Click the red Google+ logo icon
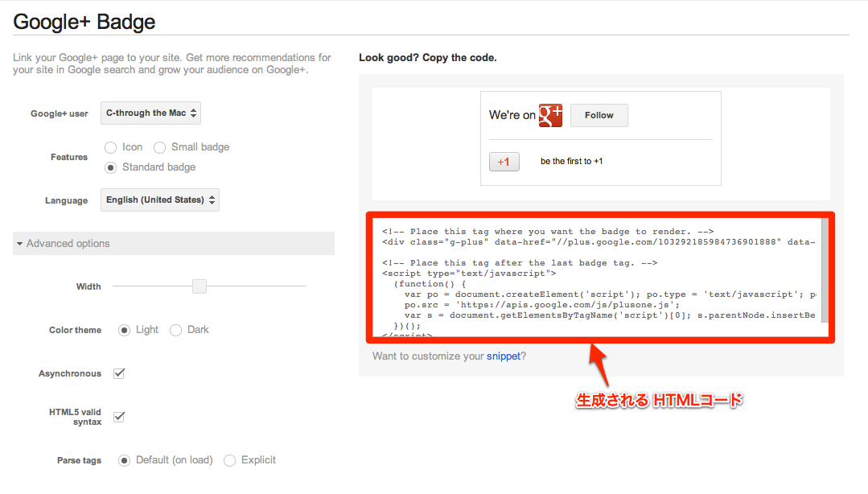The width and height of the screenshot is (868, 494). (550, 115)
